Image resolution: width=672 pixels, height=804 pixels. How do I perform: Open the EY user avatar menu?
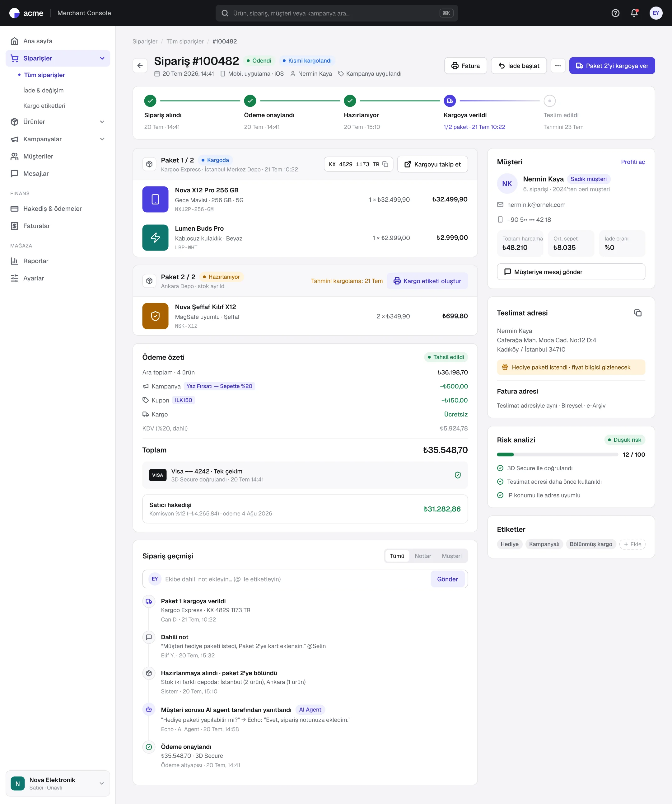[x=656, y=13]
